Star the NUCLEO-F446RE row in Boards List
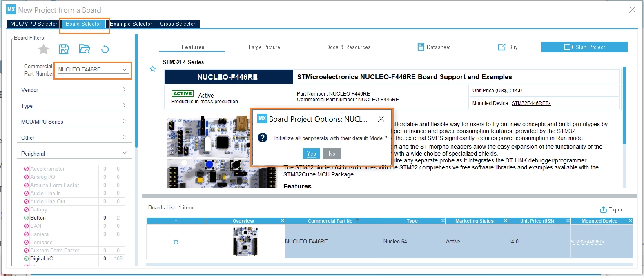644x276 pixels. pos(176,242)
